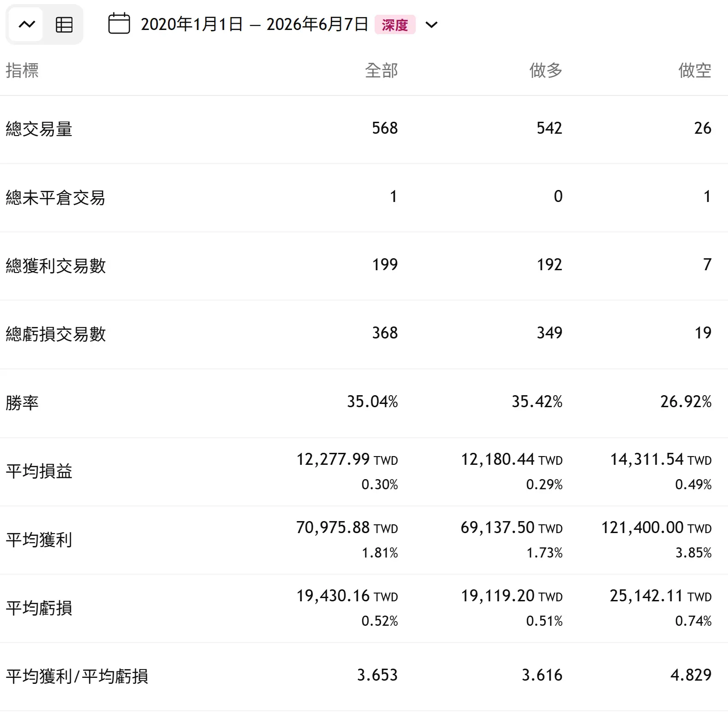Open the calendar date picker icon

tap(119, 24)
